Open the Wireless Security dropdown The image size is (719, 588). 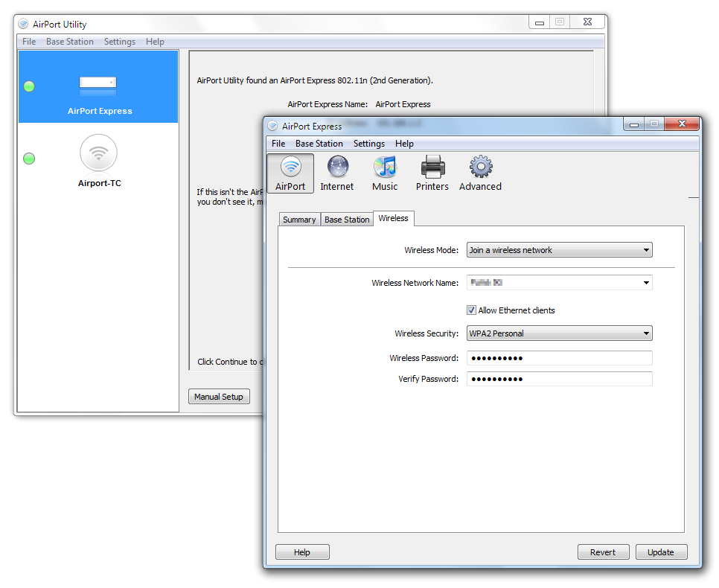pos(560,333)
